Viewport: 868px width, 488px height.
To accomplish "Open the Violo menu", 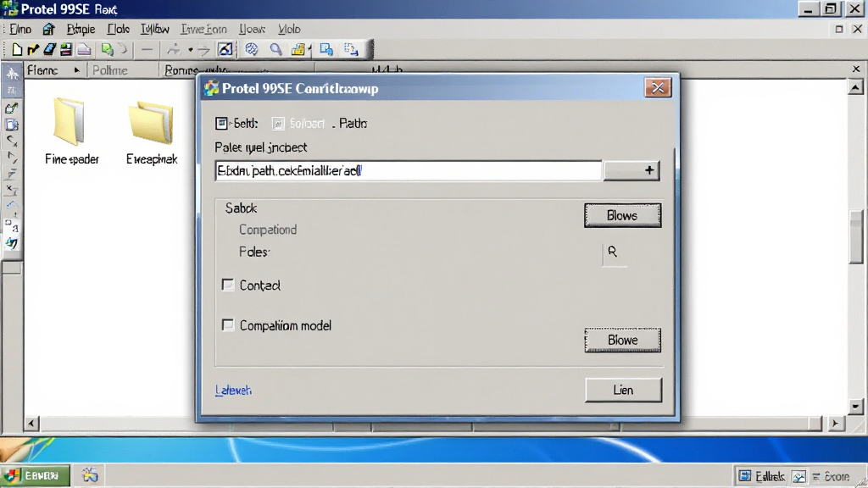I will pyautogui.click(x=289, y=30).
